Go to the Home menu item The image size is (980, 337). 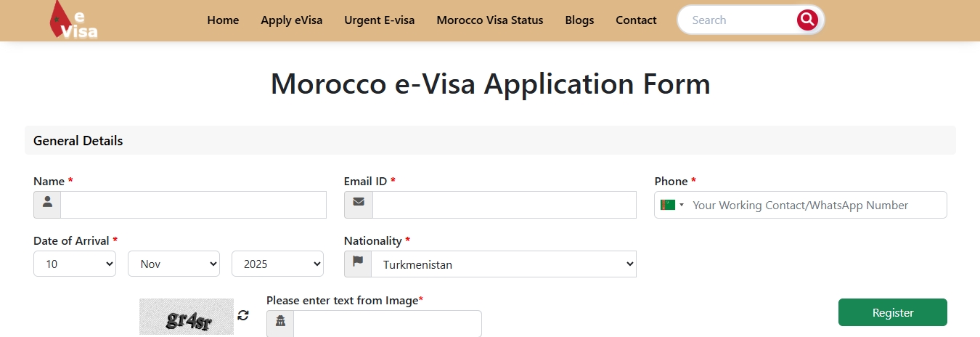pyautogui.click(x=223, y=20)
